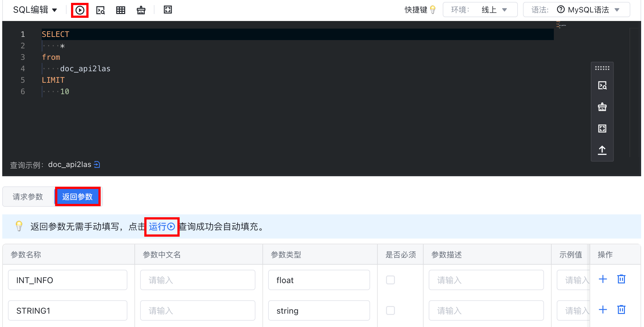
Task: Click the 参数名称 column header
Action: point(26,254)
